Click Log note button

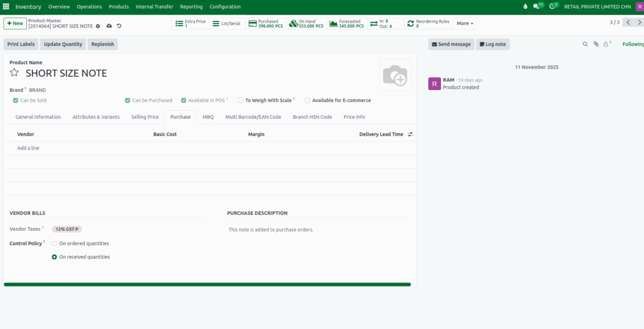[493, 45]
